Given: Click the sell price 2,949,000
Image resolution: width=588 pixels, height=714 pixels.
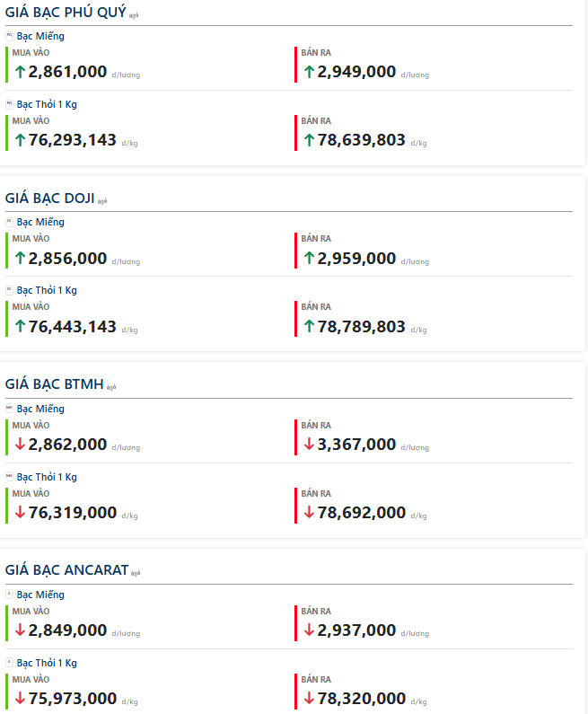Looking at the screenshot, I should click(x=356, y=72).
